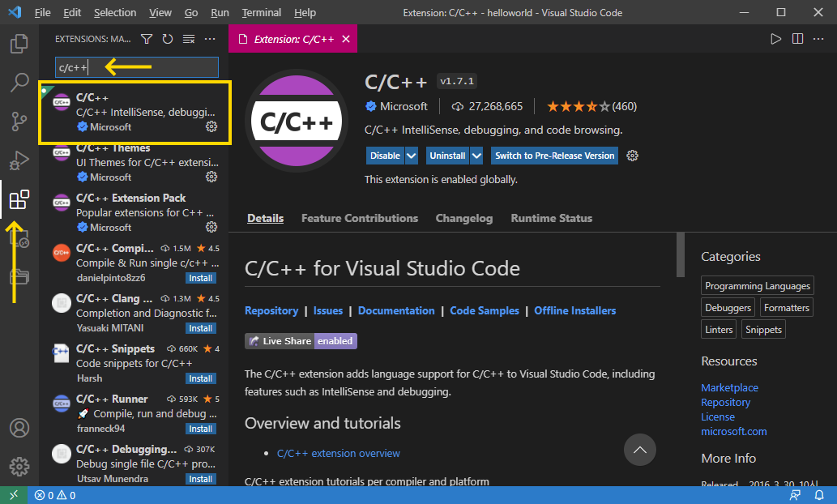This screenshot has height=504, width=837.
Task: Open the Help menu
Action: pyautogui.click(x=305, y=12)
